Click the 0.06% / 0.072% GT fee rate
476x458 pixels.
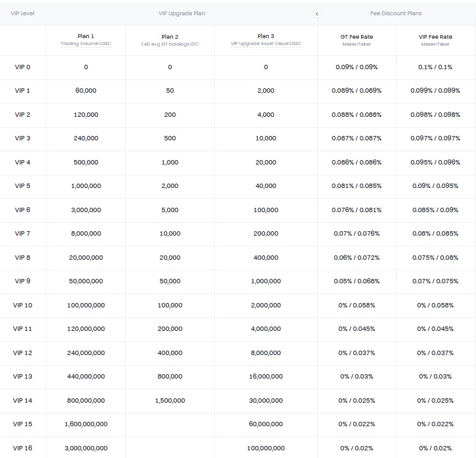(x=357, y=258)
